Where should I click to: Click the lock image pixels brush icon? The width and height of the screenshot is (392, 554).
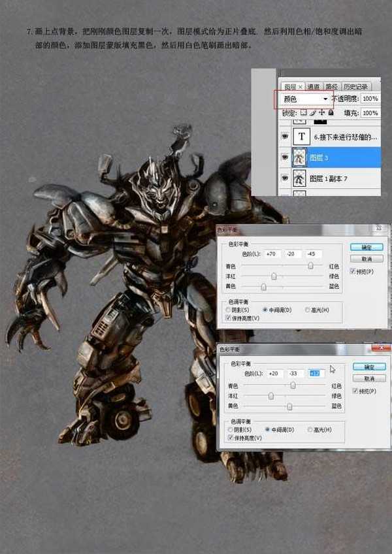[x=312, y=113]
